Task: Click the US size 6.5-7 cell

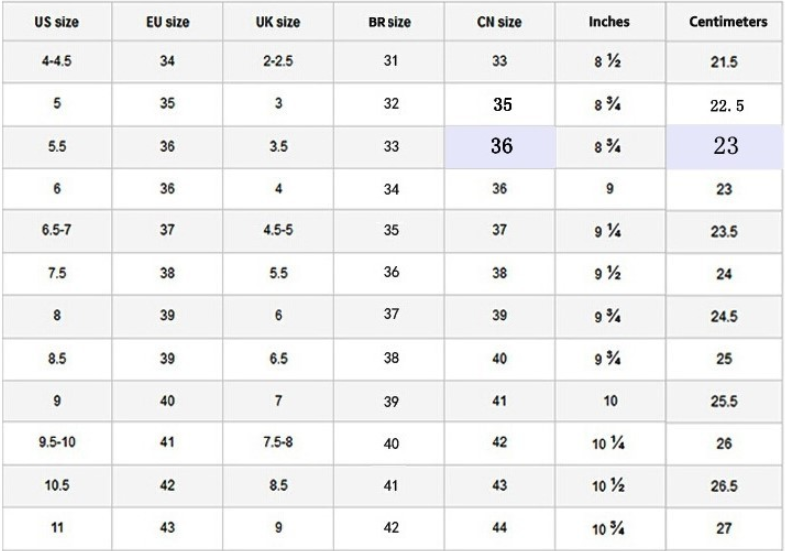Action: click(x=55, y=231)
